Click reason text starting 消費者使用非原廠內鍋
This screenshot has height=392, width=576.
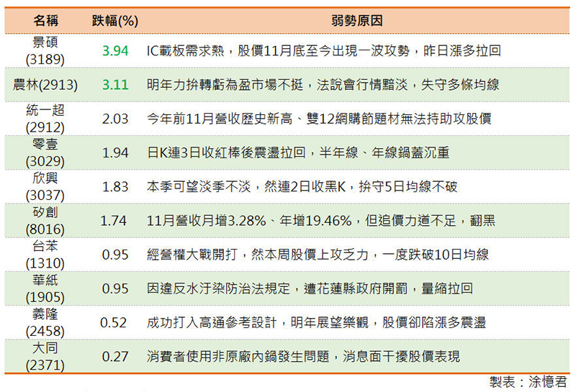303,357
